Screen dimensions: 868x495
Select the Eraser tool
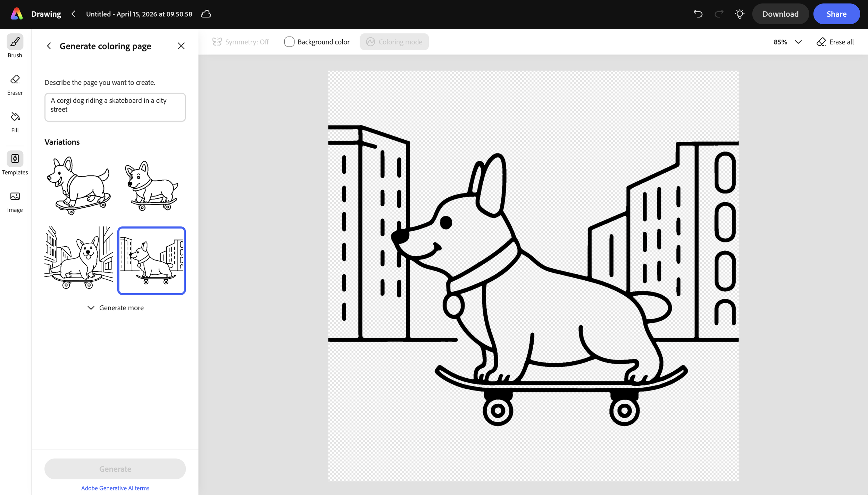coord(15,80)
